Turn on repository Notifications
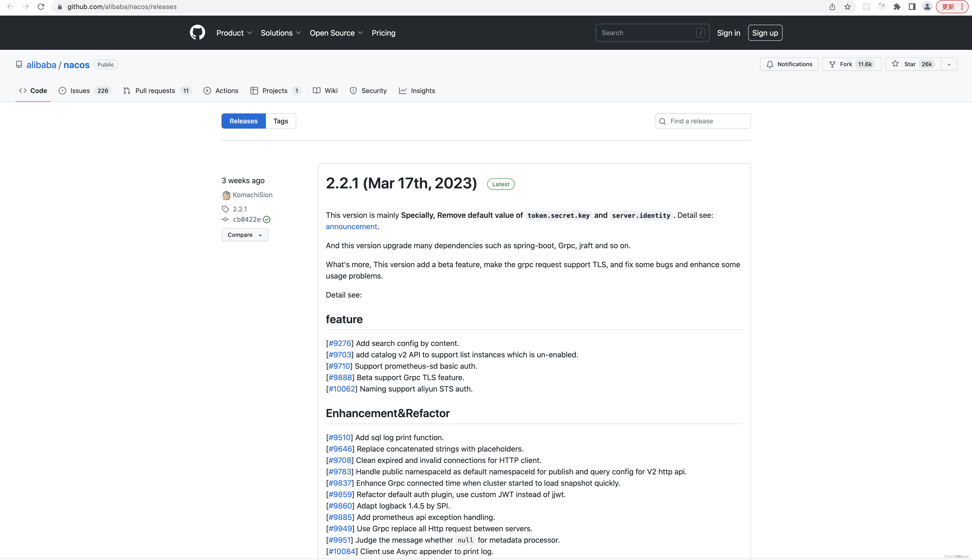972x560 pixels. coord(789,64)
